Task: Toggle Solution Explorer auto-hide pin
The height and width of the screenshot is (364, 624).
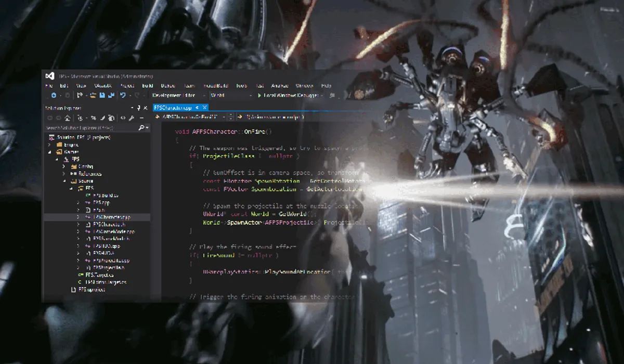Action: pos(138,108)
